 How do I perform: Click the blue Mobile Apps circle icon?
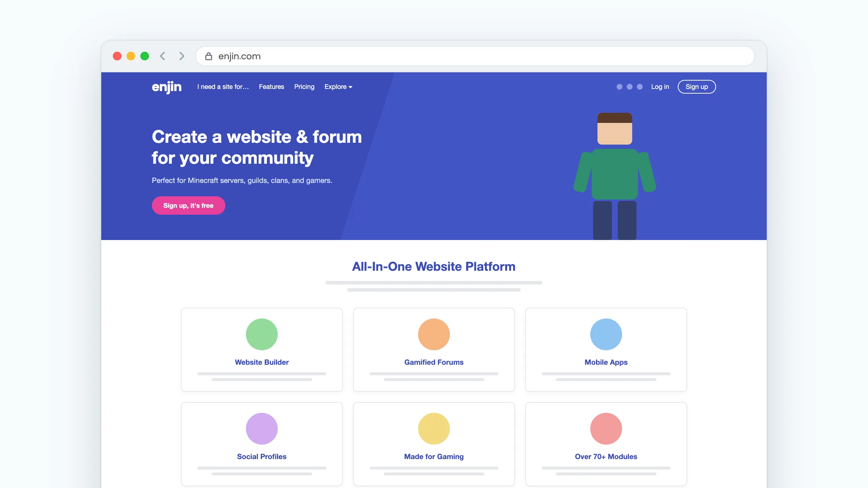606,334
